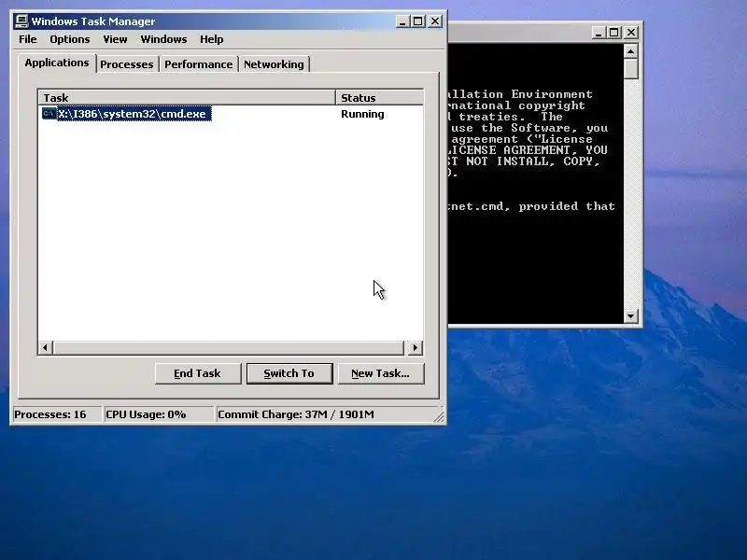This screenshot has height=560, width=747.
Task: Minimize the Windows Task Manager window
Action: pyautogui.click(x=402, y=21)
